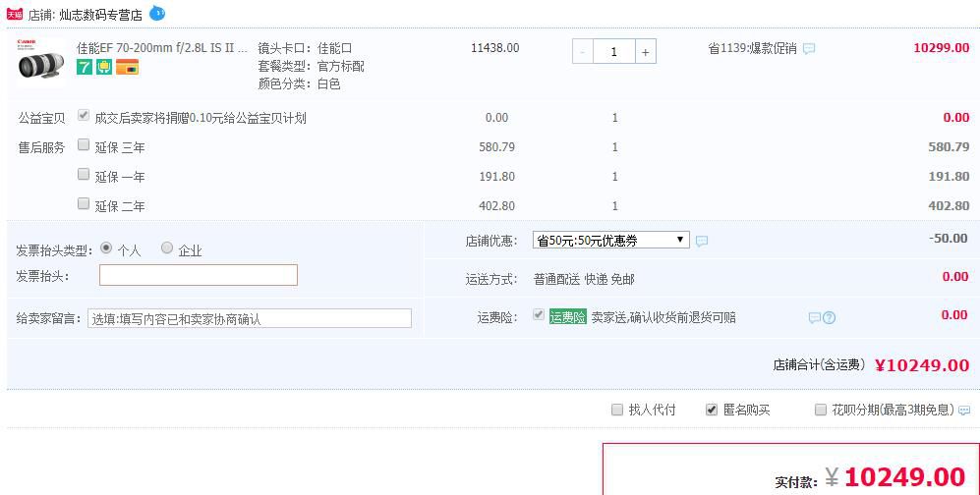Increase quantity with the plus button
This screenshot has height=495, width=980.
tap(645, 52)
